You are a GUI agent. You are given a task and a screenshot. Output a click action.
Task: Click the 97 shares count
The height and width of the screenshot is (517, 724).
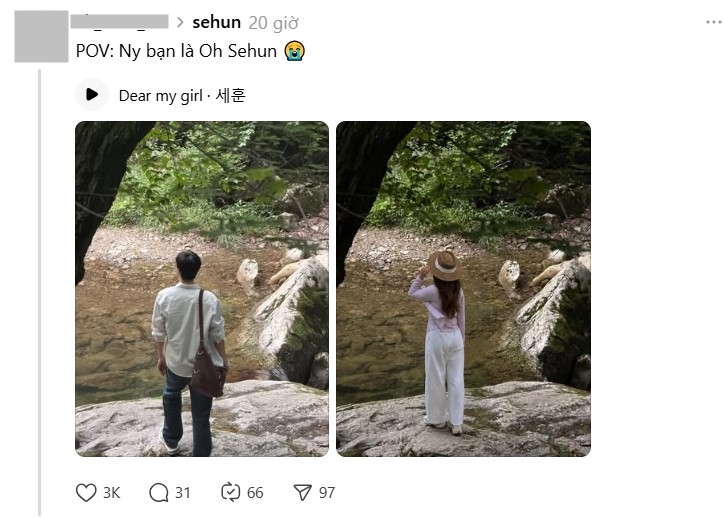(326, 493)
